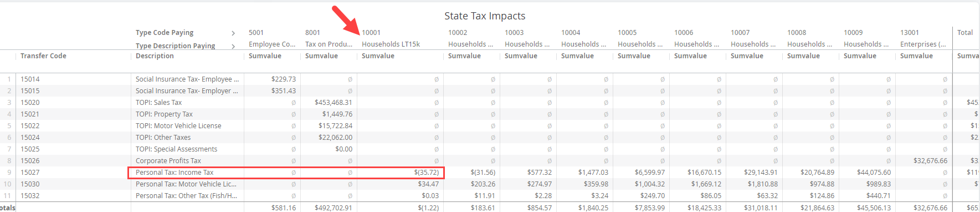Click the Total column header
The height and width of the screenshot is (212, 980).
click(x=965, y=33)
